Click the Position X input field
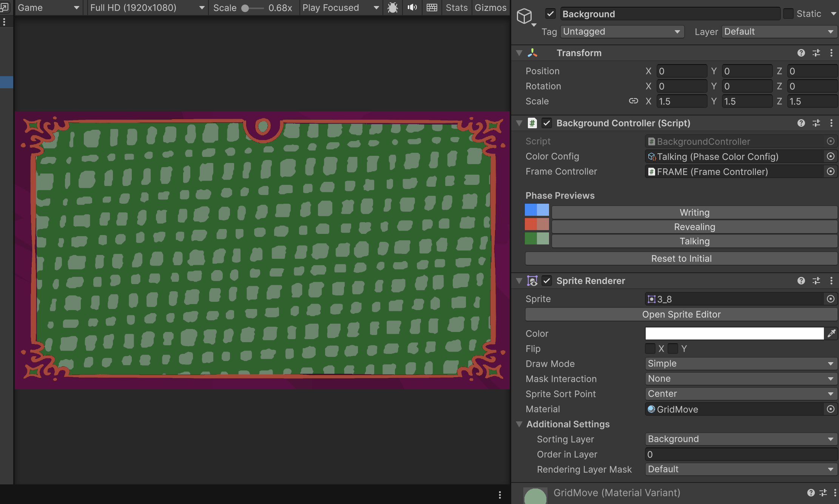The image size is (839, 504). (x=682, y=71)
